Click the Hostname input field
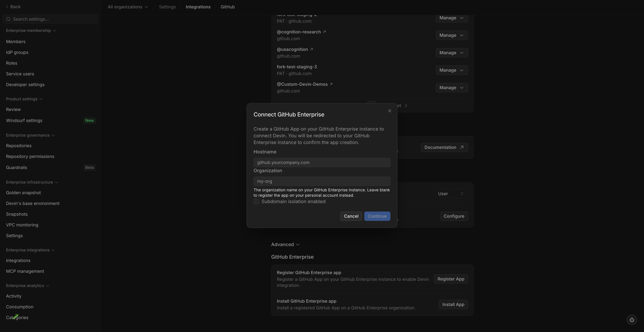Image resolution: width=644 pixels, height=332 pixels. coord(322,162)
